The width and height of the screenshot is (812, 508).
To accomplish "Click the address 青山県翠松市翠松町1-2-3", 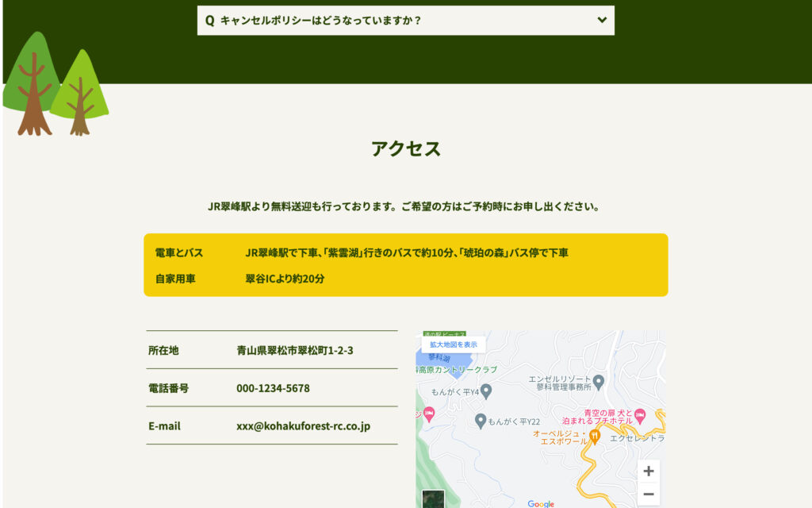I will (x=294, y=350).
